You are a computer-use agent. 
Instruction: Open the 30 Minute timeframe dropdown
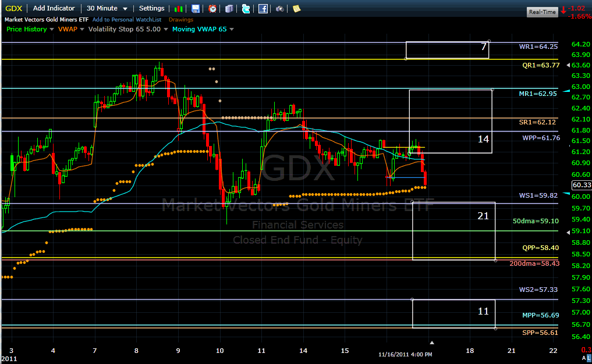(x=107, y=8)
